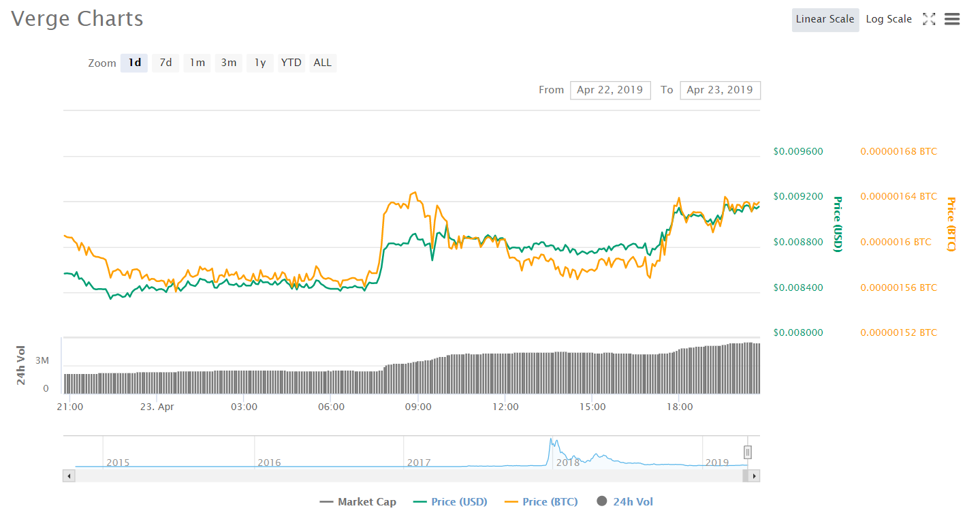Click the 2017 label in navigator
The height and width of the screenshot is (515, 980).
[x=419, y=463]
